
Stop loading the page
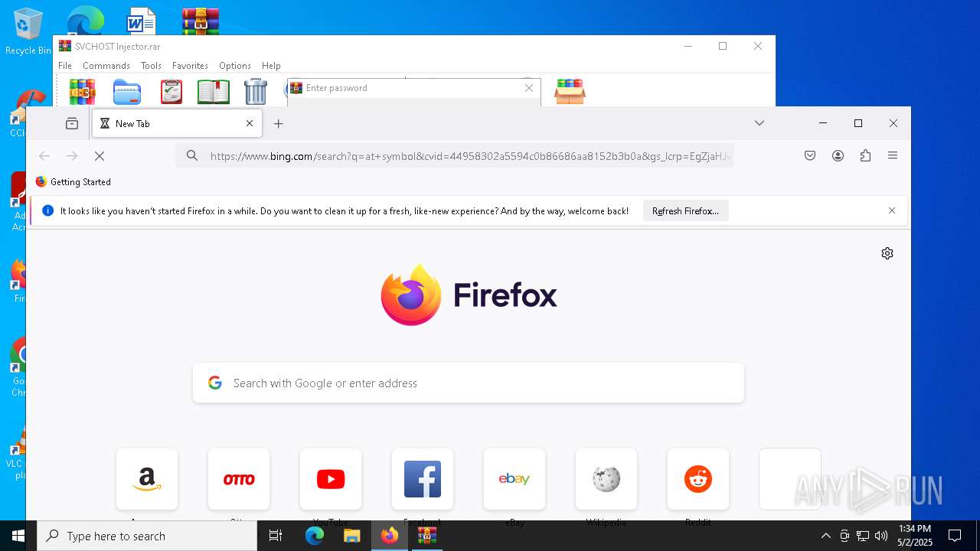point(100,156)
